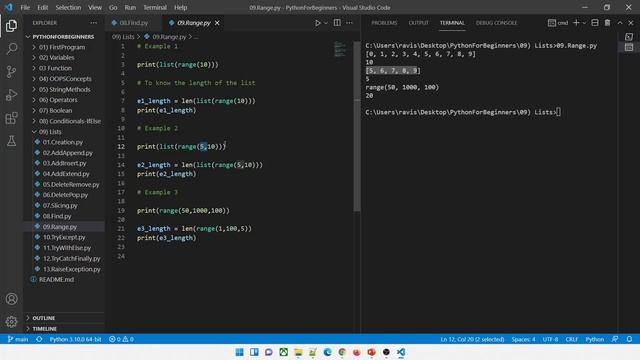This screenshot has width=640, height=360.
Task: Select the second terminal instance in side list
Action: click(629, 47)
